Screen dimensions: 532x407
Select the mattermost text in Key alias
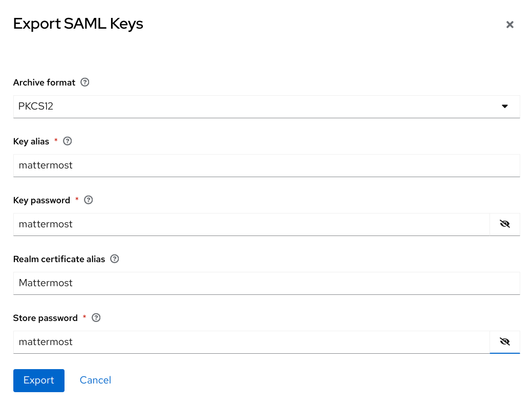coord(45,165)
